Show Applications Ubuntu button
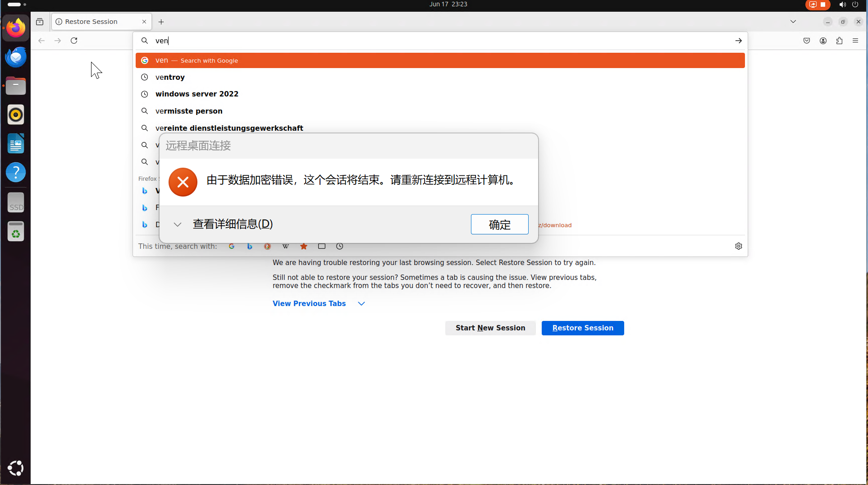Viewport: 868px width, 485px height. pyautogui.click(x=16, y=468)
